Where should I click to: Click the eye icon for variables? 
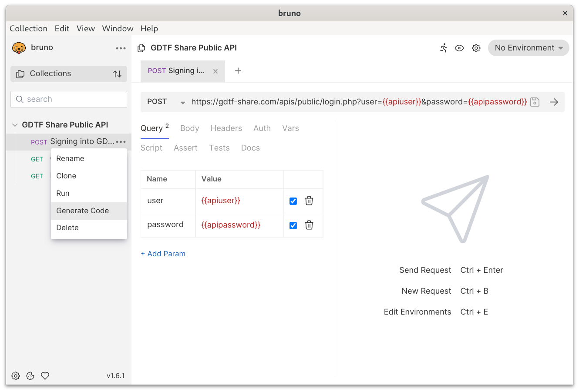[459, 48]
